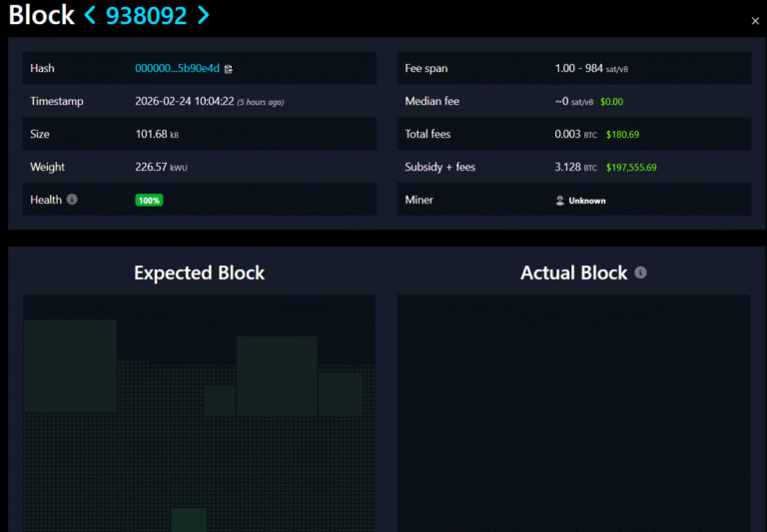Copy the block hash to clipboard
The height and width of the screenshot is (532, 767).
[229, 69]
